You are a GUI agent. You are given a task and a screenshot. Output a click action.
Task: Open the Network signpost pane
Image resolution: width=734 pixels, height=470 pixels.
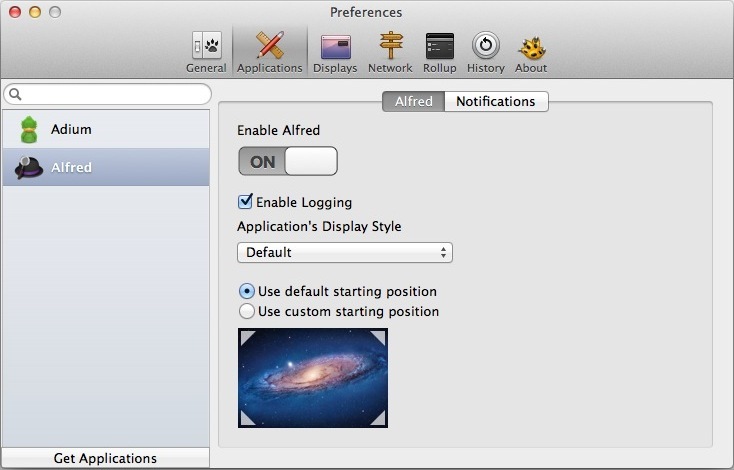[x=390, y=52]
